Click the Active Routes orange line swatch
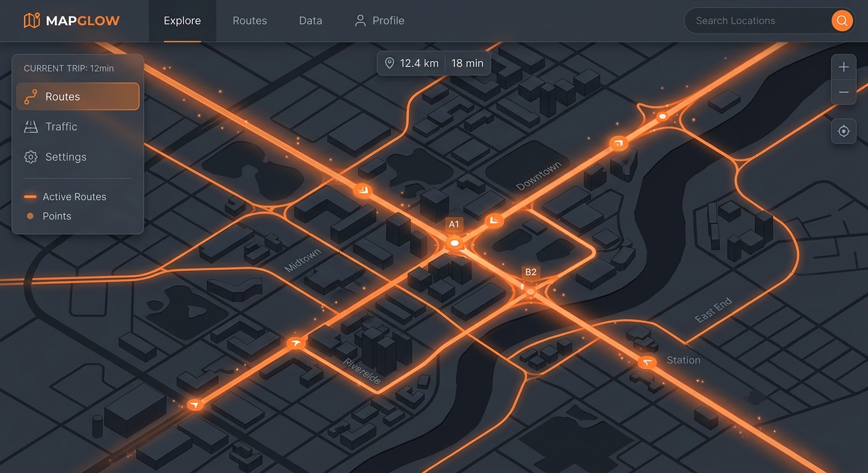Image resolution: width=868 pixels, height=473 pixels. pyautogui.click(x=30, y=197)
